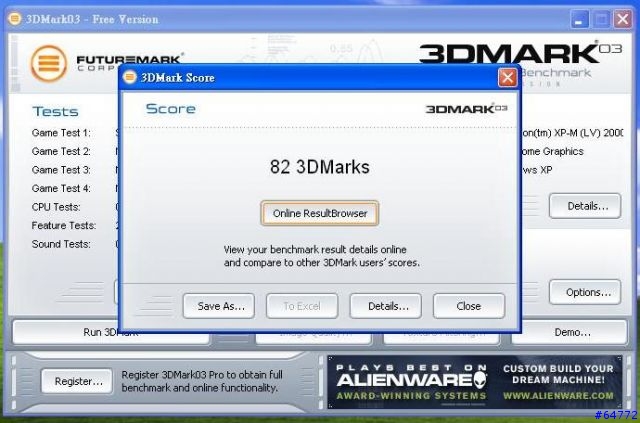Click the "CPU Tests:" label
The height and width of the screenshot is (423, 640).
56,207
